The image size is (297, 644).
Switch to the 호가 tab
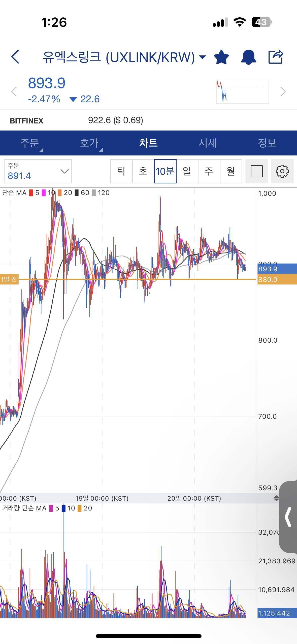click(89, 143)
